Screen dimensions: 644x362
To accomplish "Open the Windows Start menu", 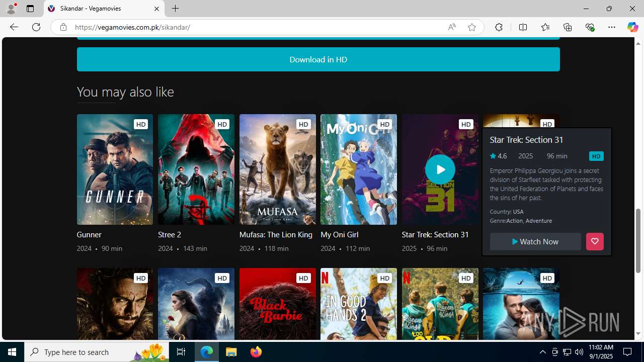I will tap(12, 352).
